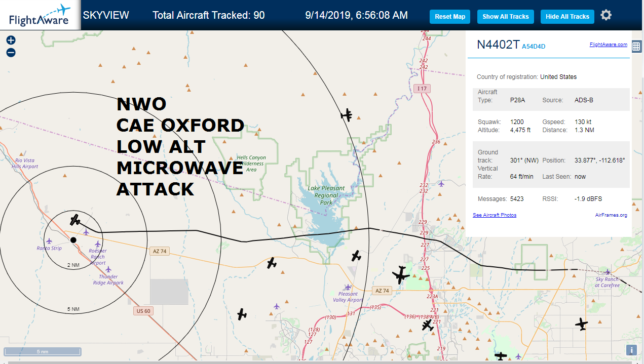Open the AirFrames.org link
Screen dimensions: 644x364
(x=611, y=215)
